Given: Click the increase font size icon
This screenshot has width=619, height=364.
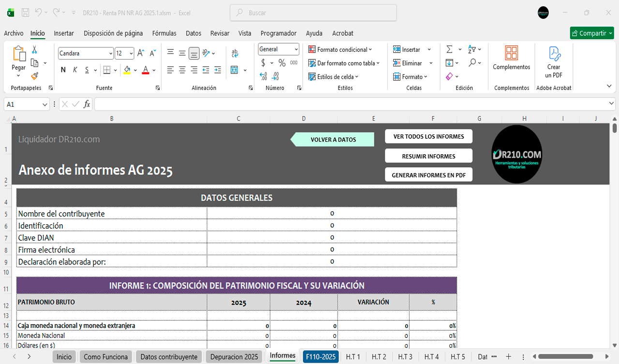Looking at the screenshot, I should pos(140,53).
